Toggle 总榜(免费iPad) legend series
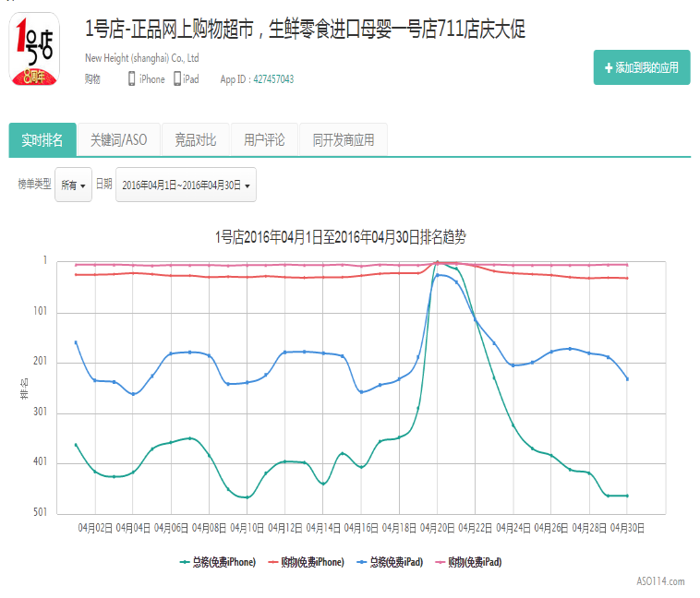This screenshot has width=700, height=598. click(390, 562)
